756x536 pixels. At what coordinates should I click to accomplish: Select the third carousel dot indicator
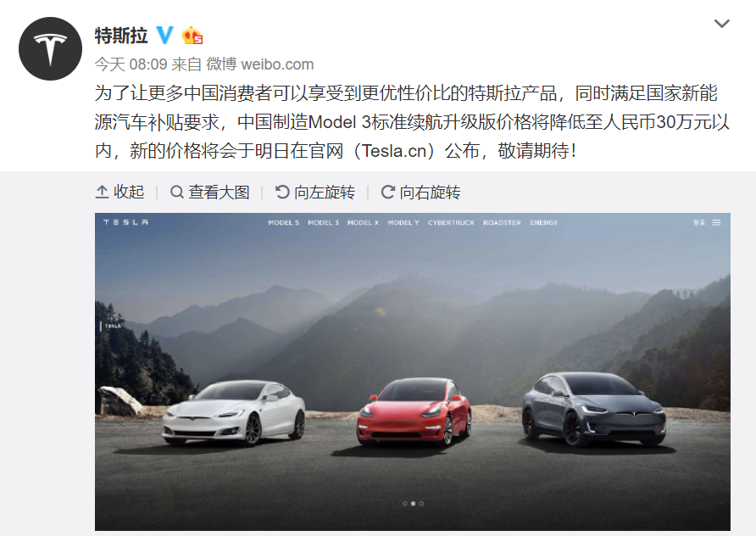pyautogui.click(x=421, y=503)
